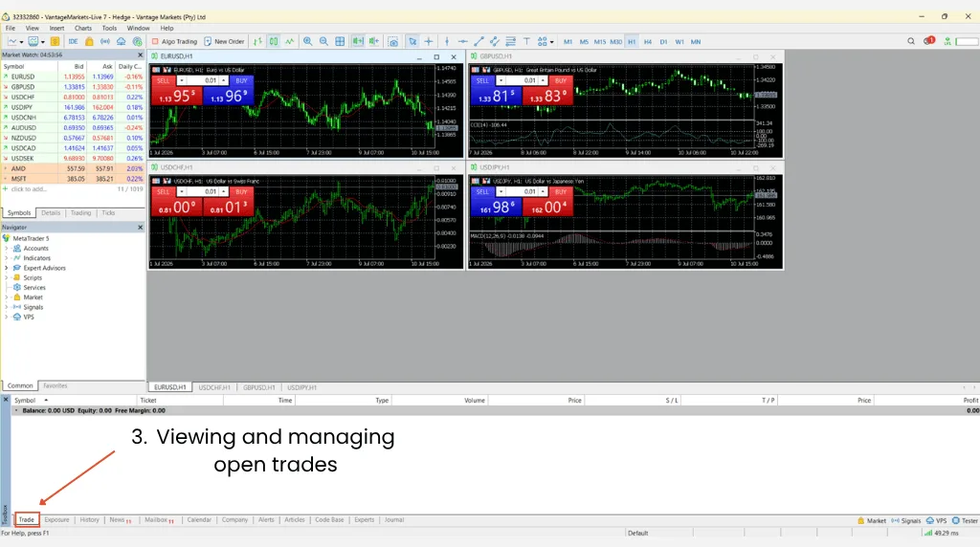Screen dimensions: 980x547
Task: Open the Insert menu
Action: tap(56, 28)
